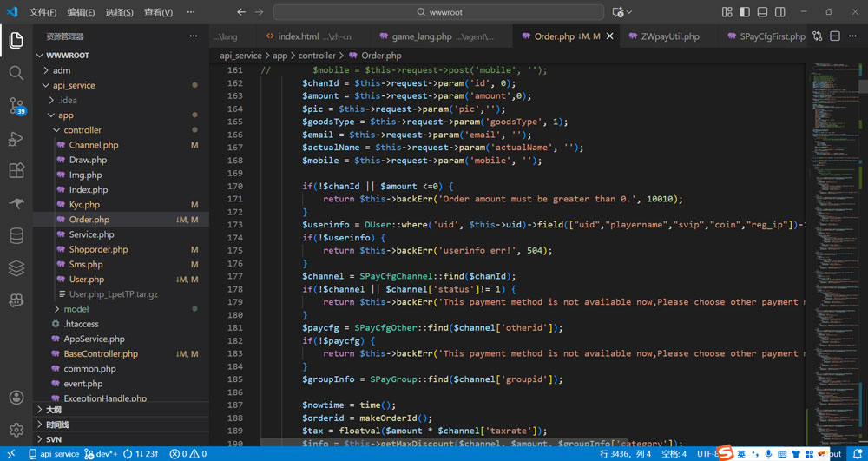Open Source Control view with 39 badge
The height and width of the screenshot is (461, 868).
(16, 106)
